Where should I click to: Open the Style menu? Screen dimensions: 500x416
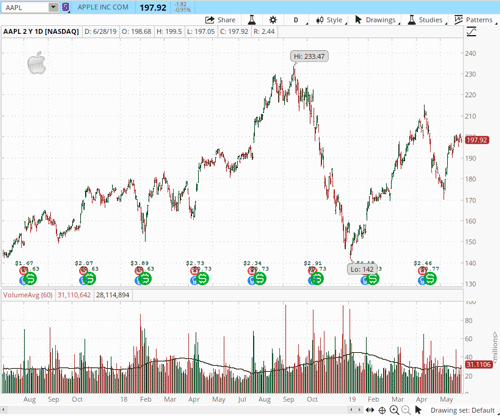329,20
